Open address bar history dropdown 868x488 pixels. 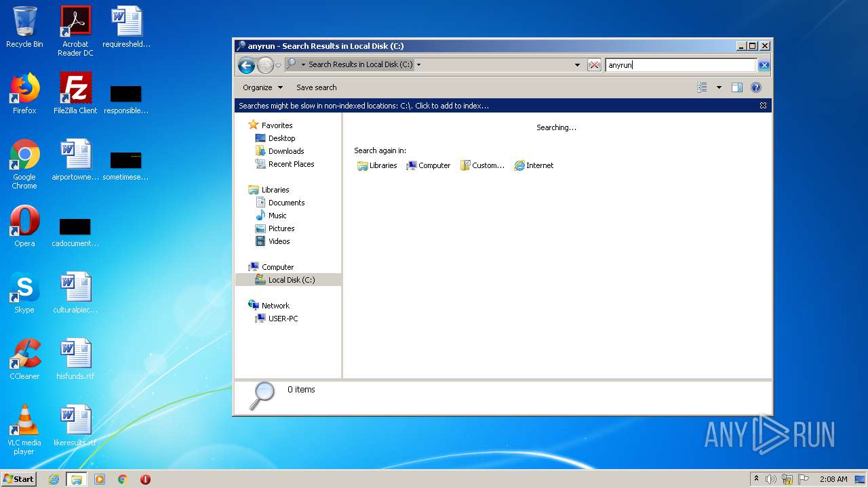[x=577, y=65]
